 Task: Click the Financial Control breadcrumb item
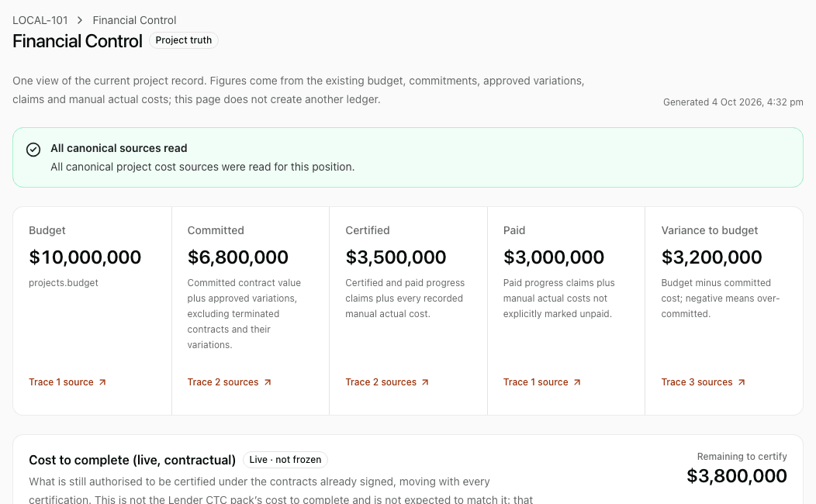(x=134, y=20)
